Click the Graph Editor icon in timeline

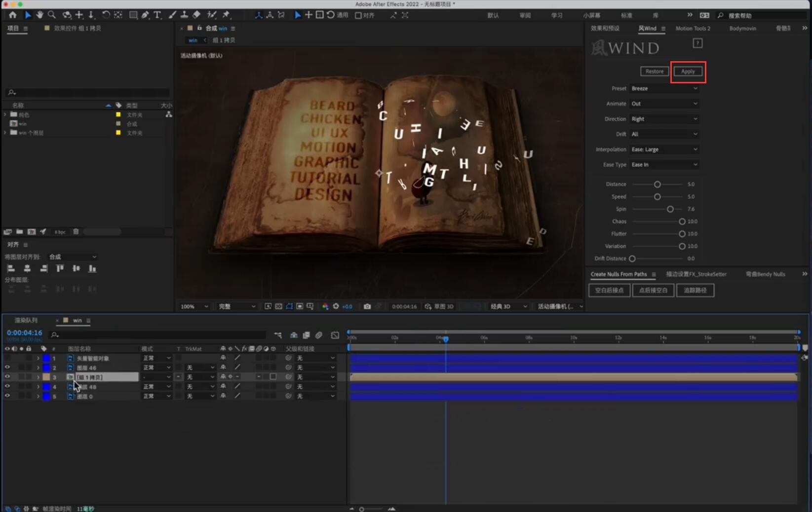[x=335, y=335]
